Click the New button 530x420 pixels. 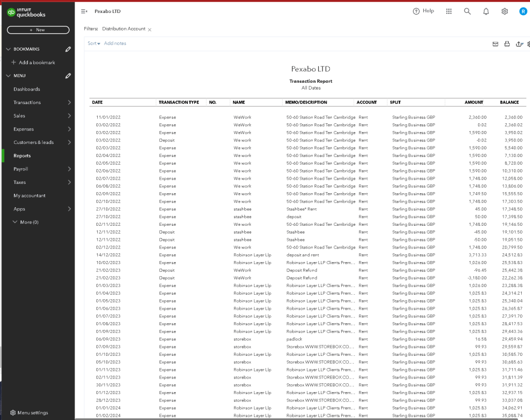[x=38, y=30]
